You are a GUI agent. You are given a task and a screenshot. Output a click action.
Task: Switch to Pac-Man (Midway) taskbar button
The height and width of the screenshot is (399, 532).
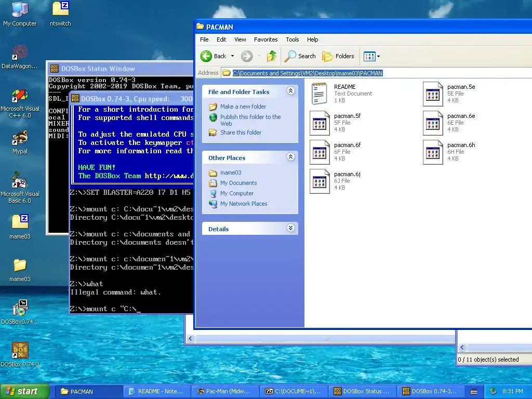point(225,392)
